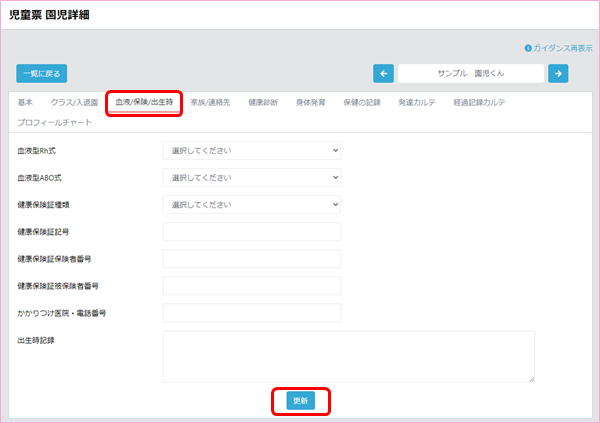600x423 pixels.
Task: Switch to the 基本 tab
Action: 26,102
